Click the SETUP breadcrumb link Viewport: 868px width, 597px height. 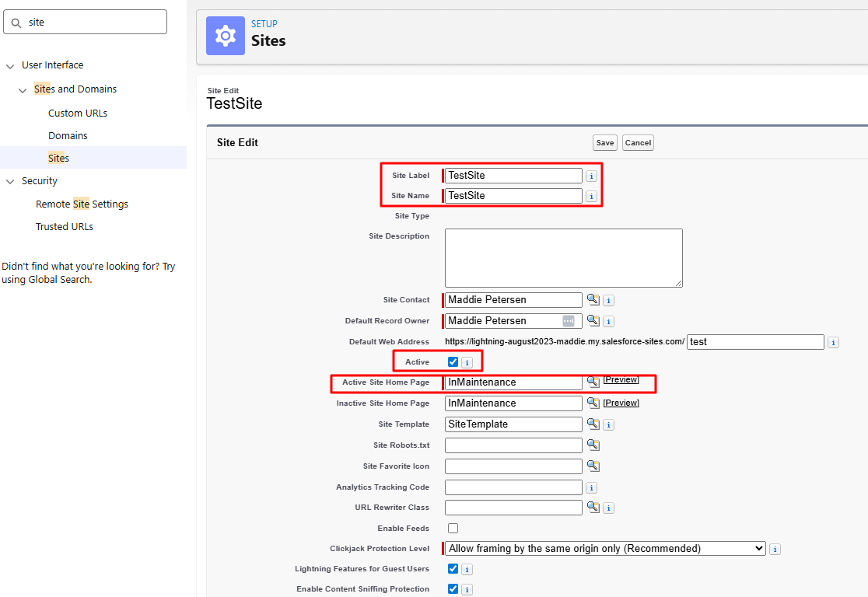tap(264, 24)
